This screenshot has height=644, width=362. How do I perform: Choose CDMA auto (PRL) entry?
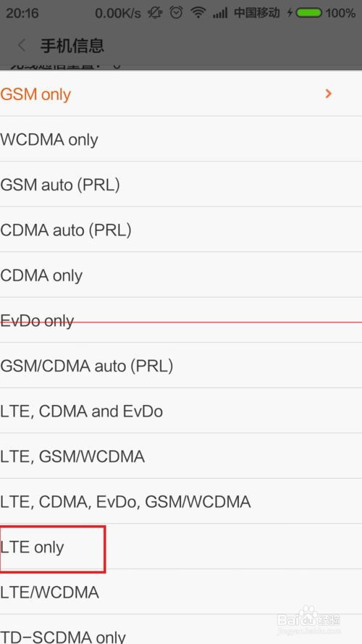[181, 229]
